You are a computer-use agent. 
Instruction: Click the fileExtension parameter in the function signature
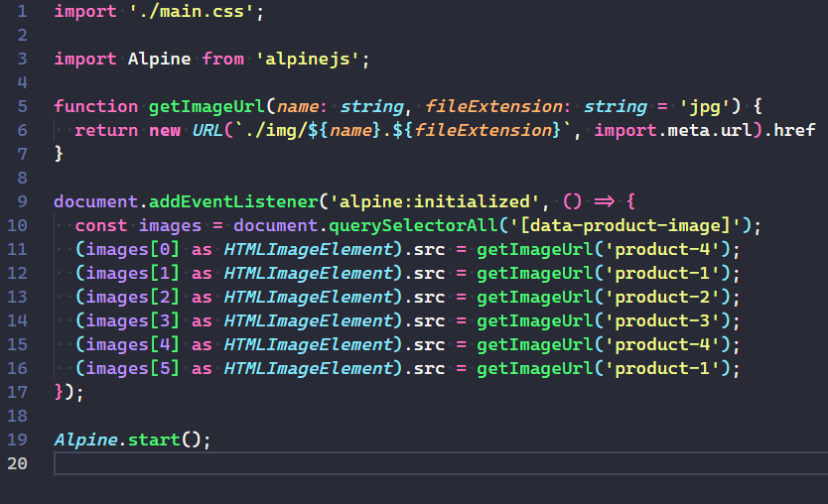coord(493,106)
